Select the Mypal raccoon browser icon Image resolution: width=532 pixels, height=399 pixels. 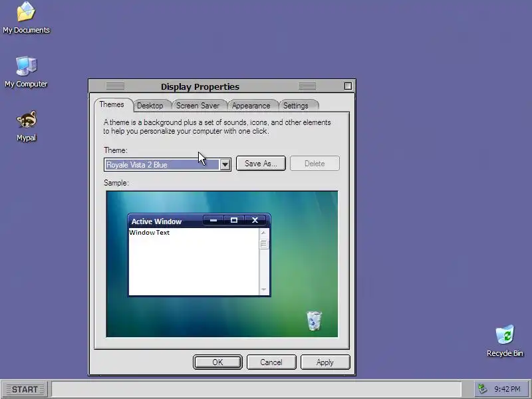click(26, 126)
